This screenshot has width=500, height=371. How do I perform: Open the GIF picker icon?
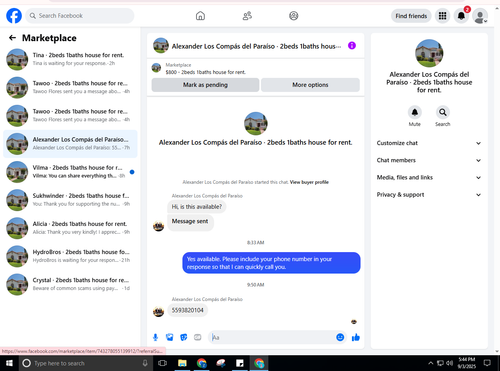coord(198,337)
